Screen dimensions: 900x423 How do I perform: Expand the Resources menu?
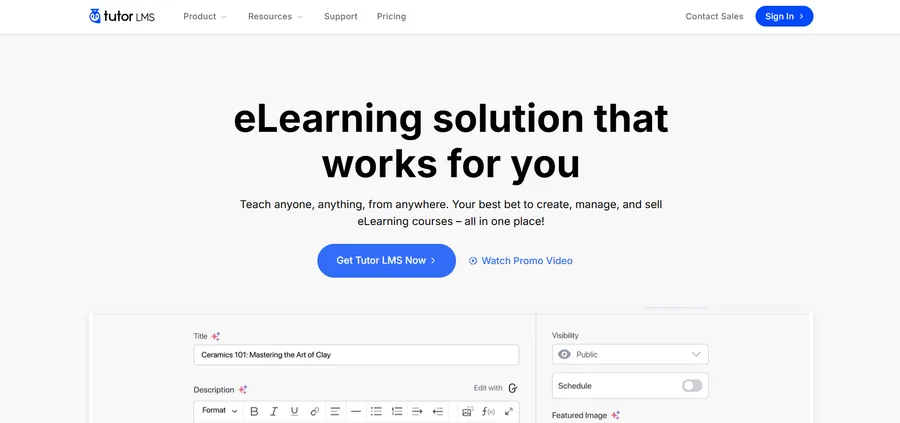pyautogui.click(x=275, y=17)
